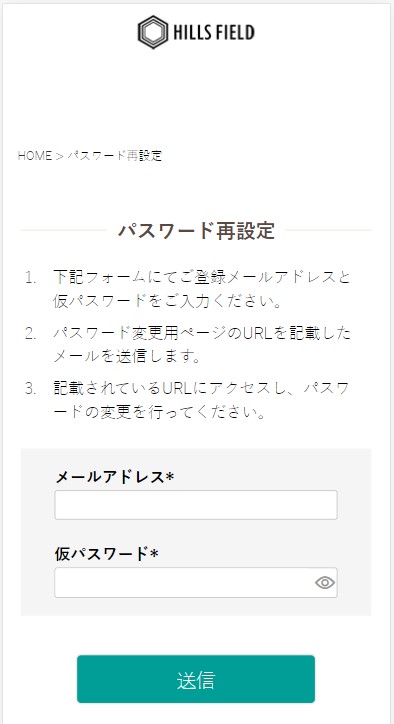Click the 仮パスワード* field label
Viewport: 394px width, 724px height.
click(x=106, y=553)
